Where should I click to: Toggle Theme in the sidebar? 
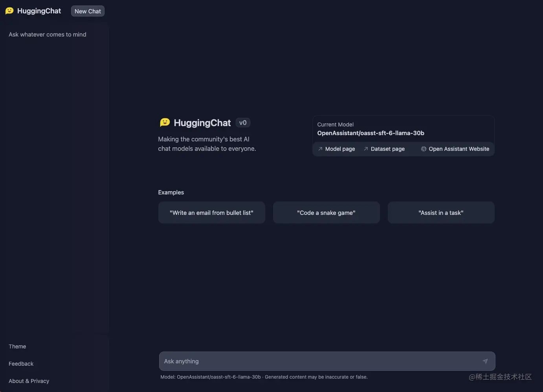pyautogui.click(x=17, y=346)
